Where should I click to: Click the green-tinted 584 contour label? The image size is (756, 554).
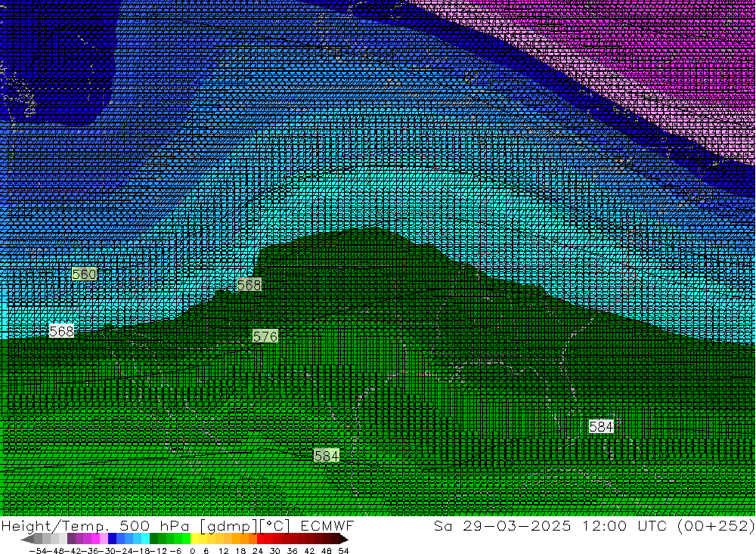[x=327, y=456]
